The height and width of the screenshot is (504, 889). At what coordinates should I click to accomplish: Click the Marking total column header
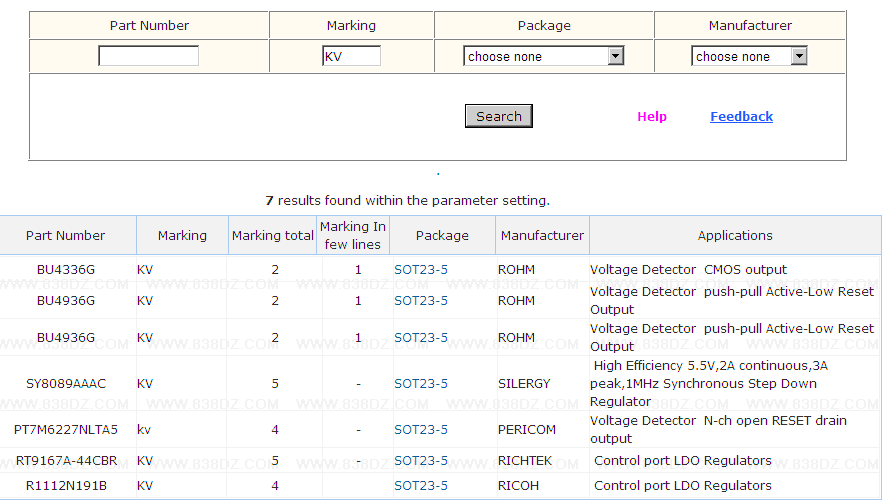point(273,236)
